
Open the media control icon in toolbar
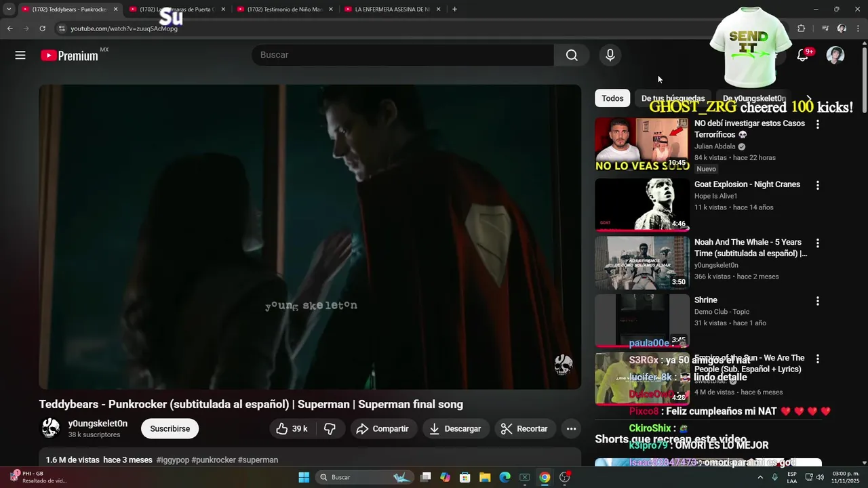pyautogui.click(x=825, y=28)
